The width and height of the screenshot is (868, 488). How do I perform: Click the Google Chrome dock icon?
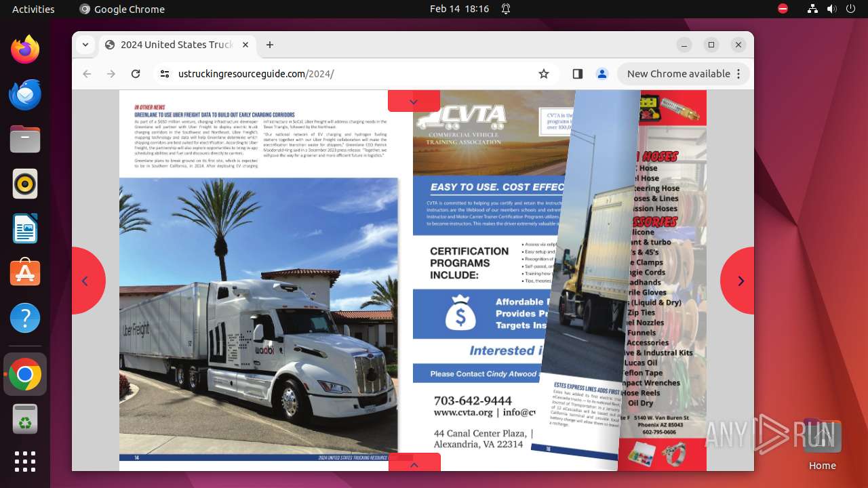point(25,374)
